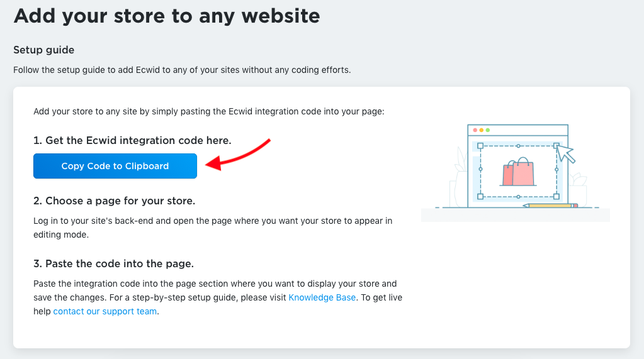Select the yellow pencil in the illustration

click(551, 206)
